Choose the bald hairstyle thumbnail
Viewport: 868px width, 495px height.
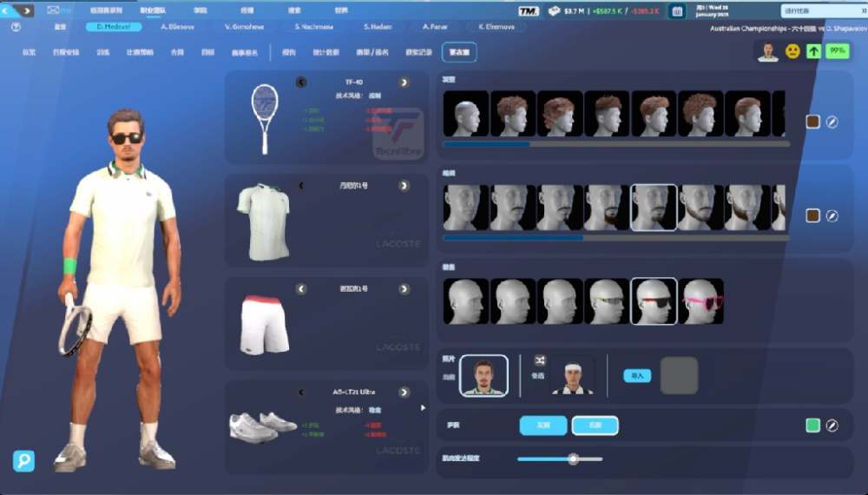coord(466,114)
